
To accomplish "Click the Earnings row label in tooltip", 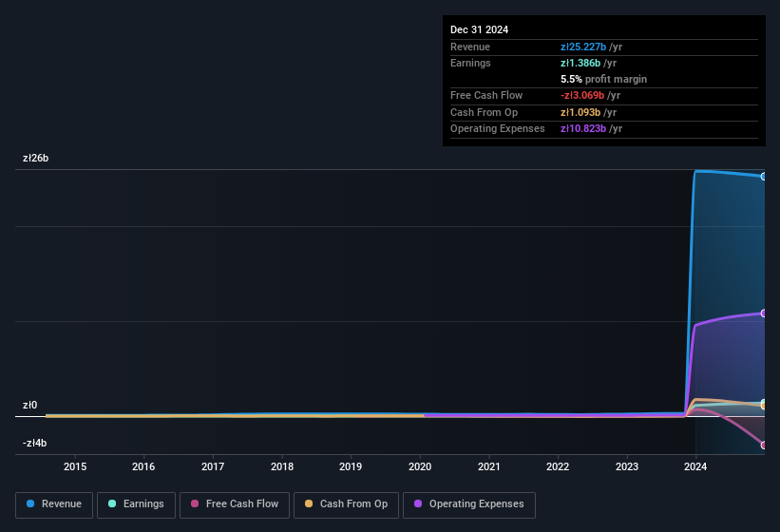I will point(470,63).
